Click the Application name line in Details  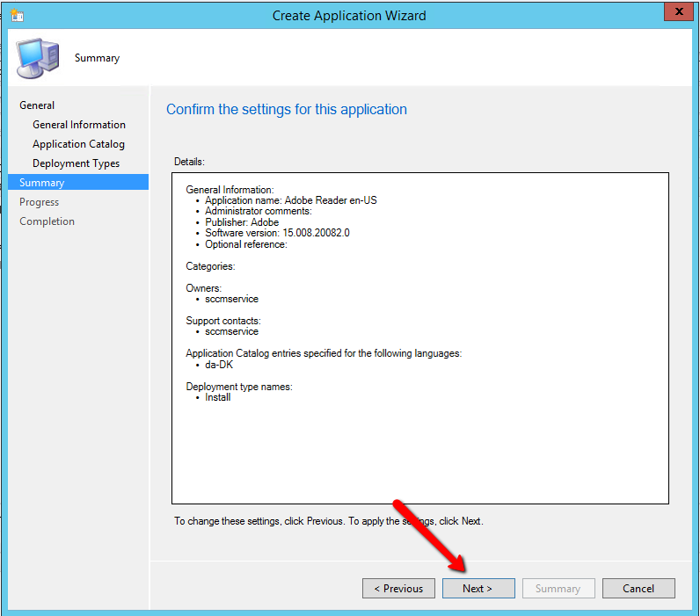tap(290, 200)
